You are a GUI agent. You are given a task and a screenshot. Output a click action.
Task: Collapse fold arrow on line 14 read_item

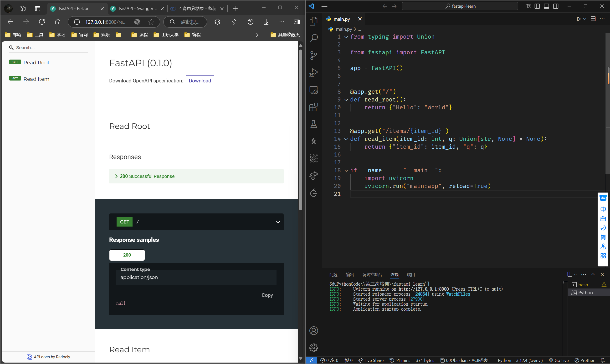tap(346, 139)
